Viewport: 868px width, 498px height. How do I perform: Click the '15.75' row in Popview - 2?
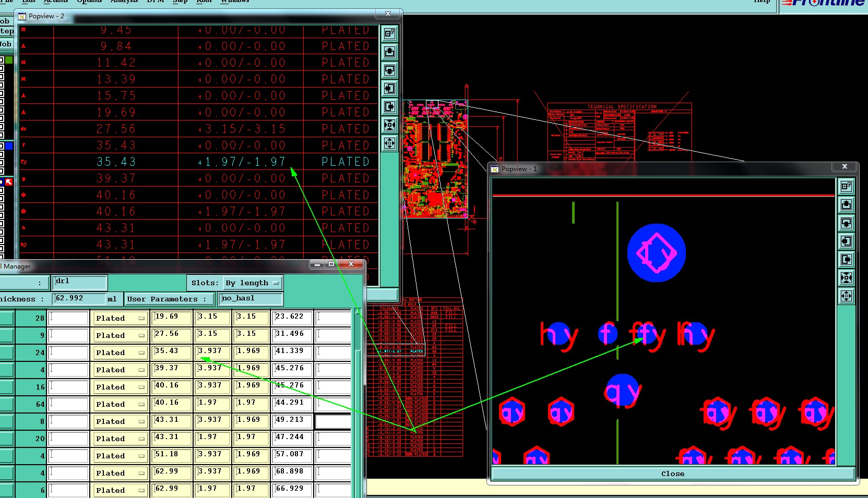[198, 96]
